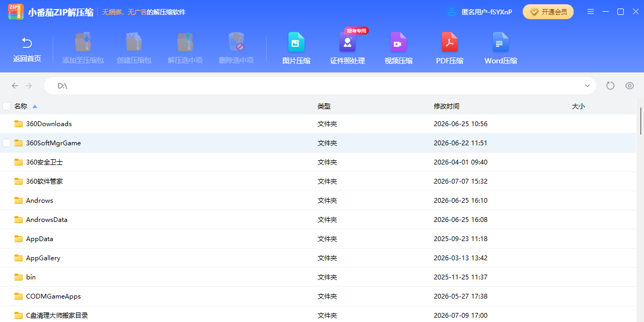Navigate back with the left arrow
The width and height of the screenshot is (644, 322).
(15, 86)
